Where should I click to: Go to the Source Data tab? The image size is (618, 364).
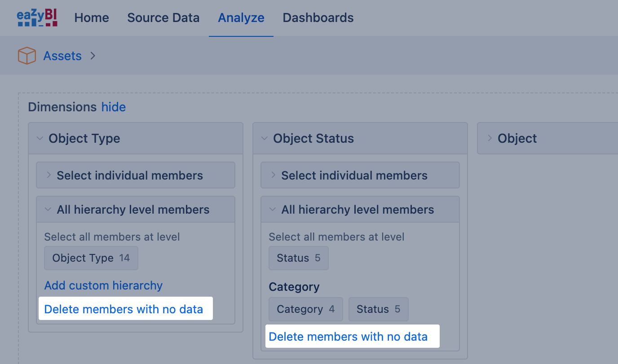[163, 18]
